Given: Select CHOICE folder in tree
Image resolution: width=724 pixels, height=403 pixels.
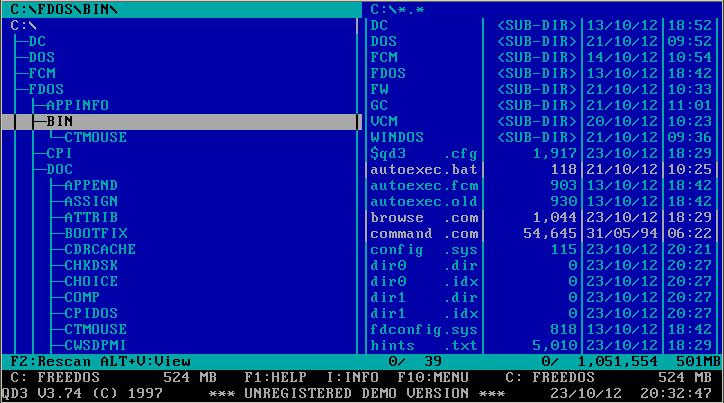Looking at the screenshot, I should click(x=91, y=281).
